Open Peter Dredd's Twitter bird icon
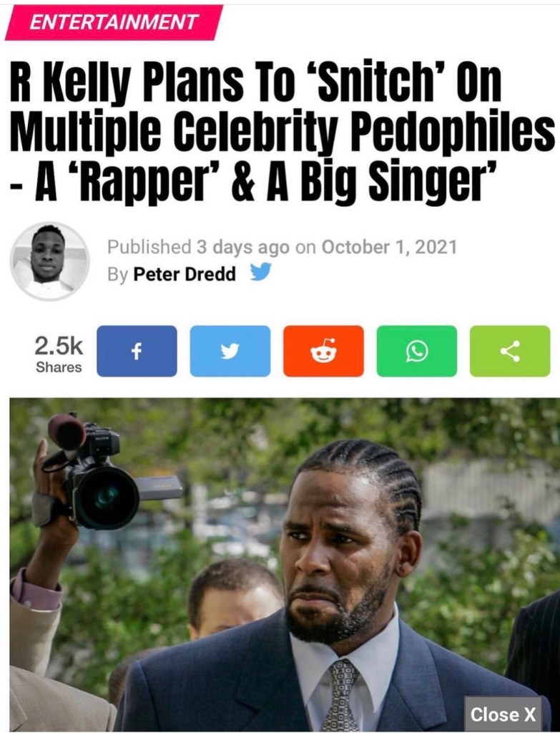The height and width of the screenshot is (733, 560). [260, 272]
